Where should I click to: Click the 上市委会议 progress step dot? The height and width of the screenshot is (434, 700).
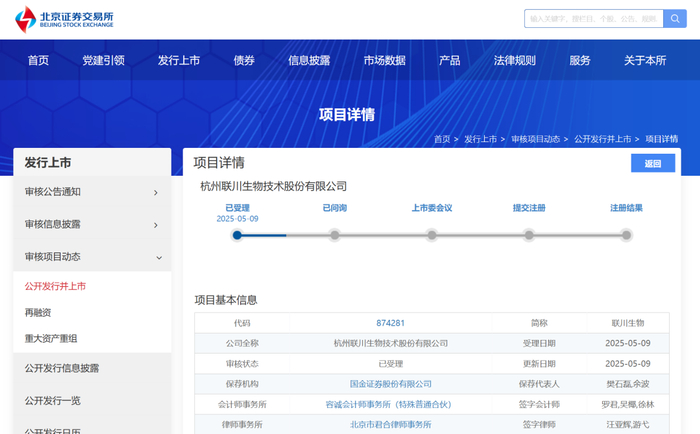pos(432,236)
